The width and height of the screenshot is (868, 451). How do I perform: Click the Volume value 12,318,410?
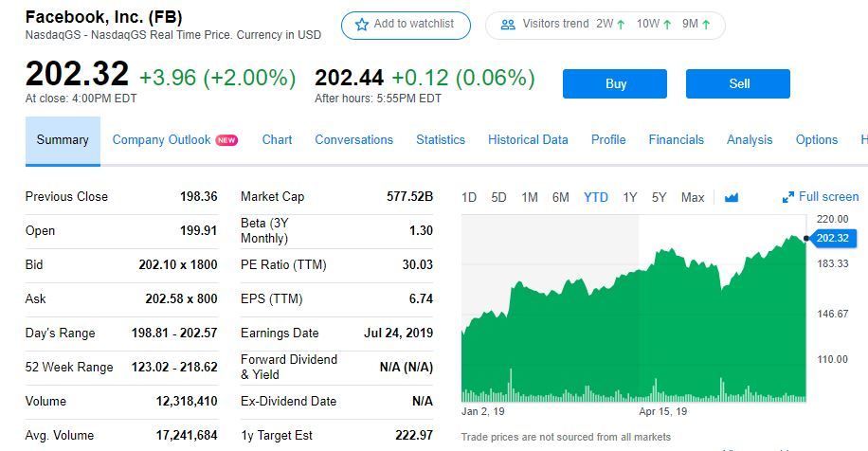[x=187, y=401]
